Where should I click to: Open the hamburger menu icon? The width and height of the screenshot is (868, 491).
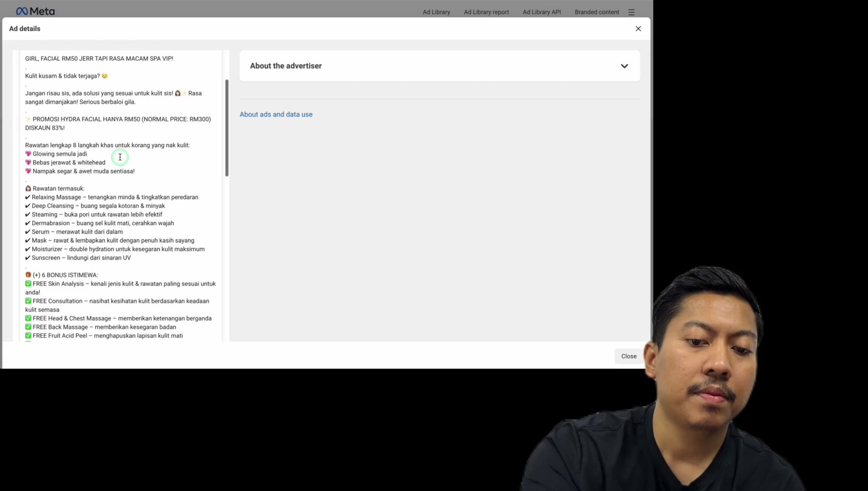point(631,12)
